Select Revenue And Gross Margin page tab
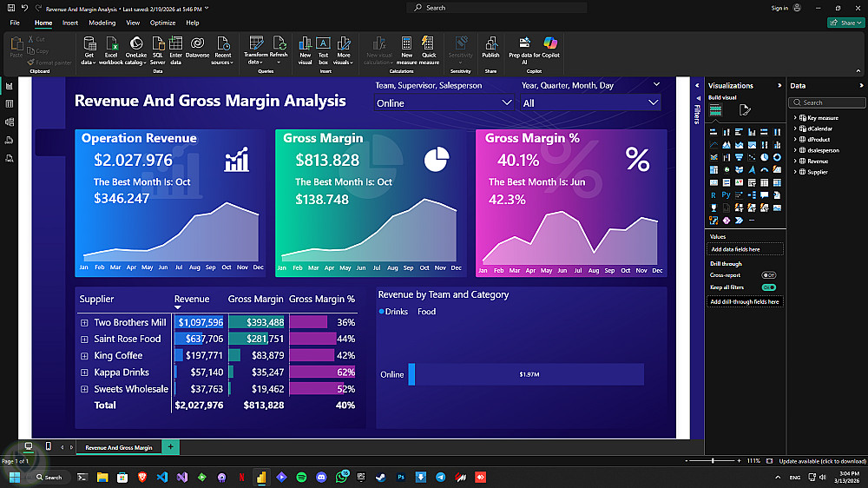This screenshot has height=488, width=868. [x=118, y=447]
